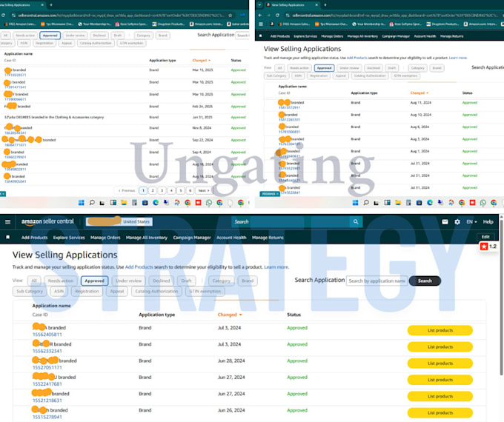This screenshot has height=422, width=504.
Task: Reload the page in the top-left browser window
Action: pyautogui.click(x=3, y=15)
